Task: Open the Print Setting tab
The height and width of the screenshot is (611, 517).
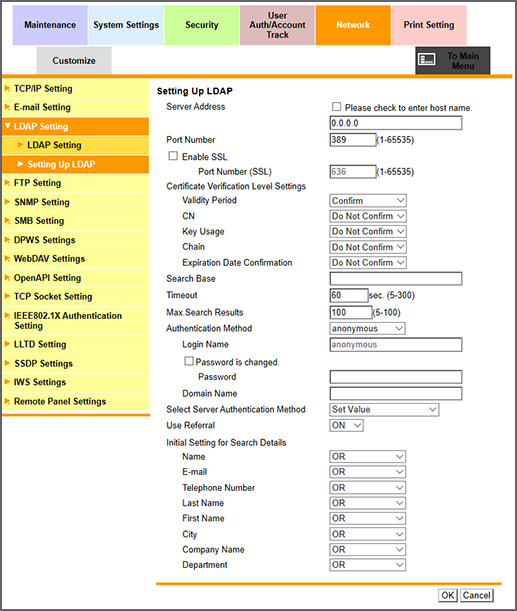Action: [429, 25]
